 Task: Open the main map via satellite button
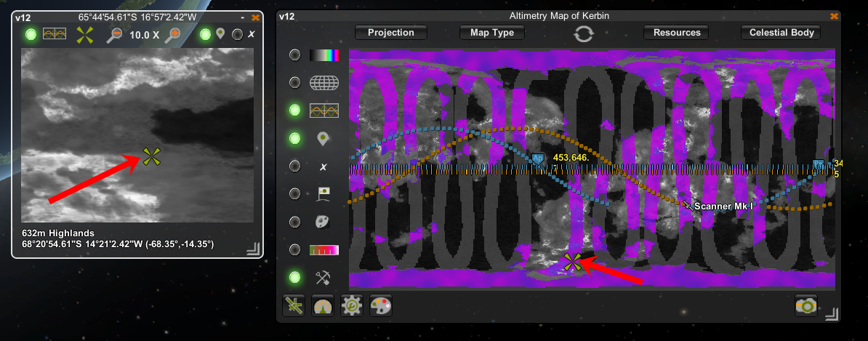tap(294, 305)
